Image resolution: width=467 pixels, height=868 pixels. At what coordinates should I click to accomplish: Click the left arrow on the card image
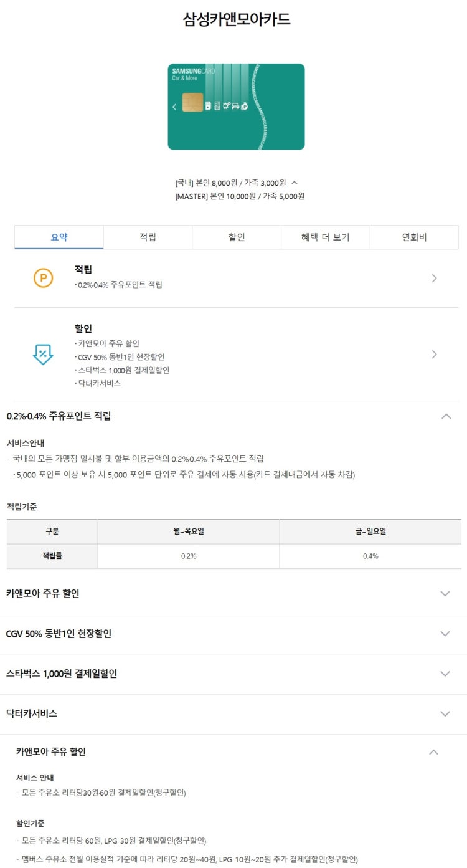point(174,107)
